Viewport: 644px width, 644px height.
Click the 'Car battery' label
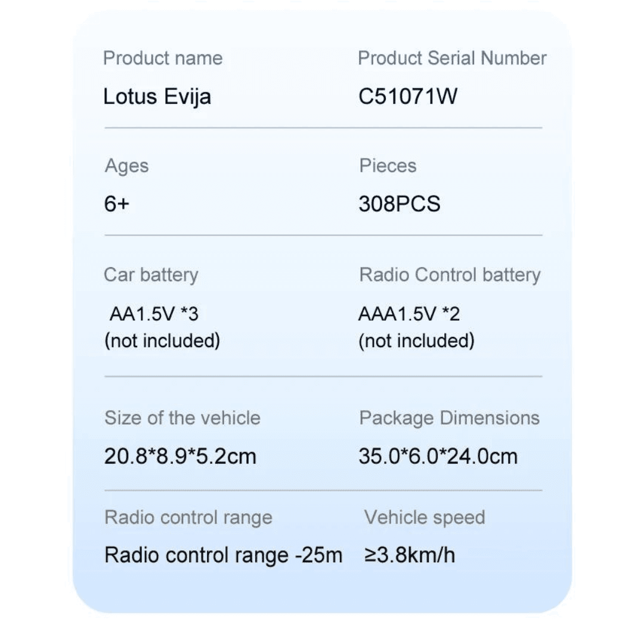click(151, 275)
